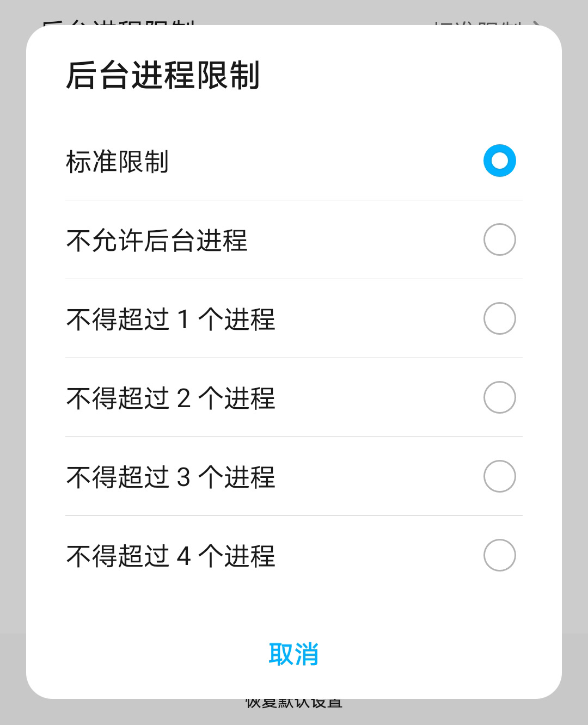588x725 pixels.
Task: Click the 不允许后台进程 label text
Action: point(157,241)
